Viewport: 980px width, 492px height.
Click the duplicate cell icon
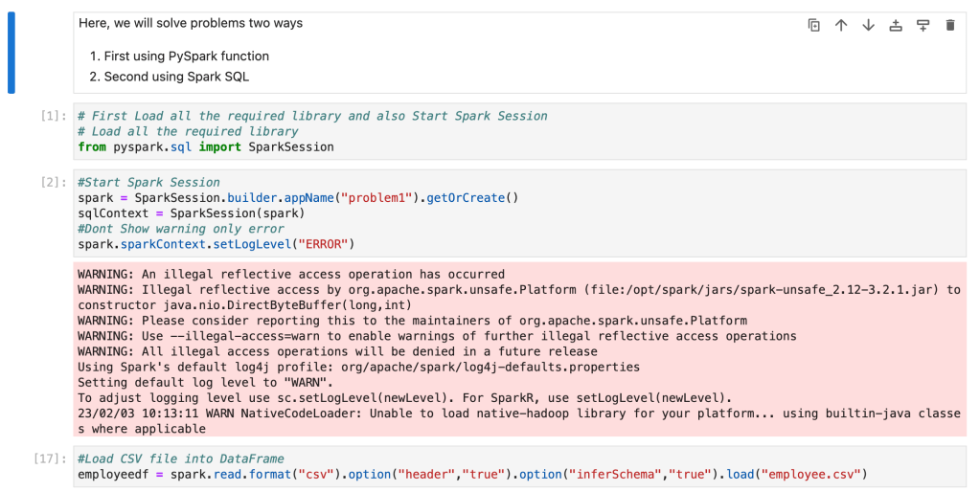(814, 26)
